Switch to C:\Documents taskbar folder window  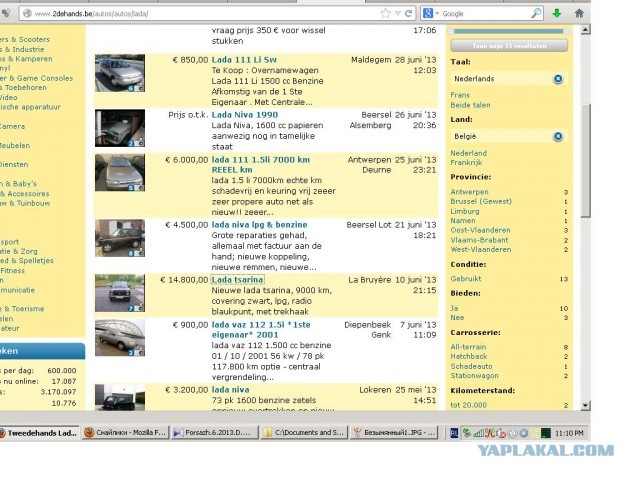(x=303, y=433)
